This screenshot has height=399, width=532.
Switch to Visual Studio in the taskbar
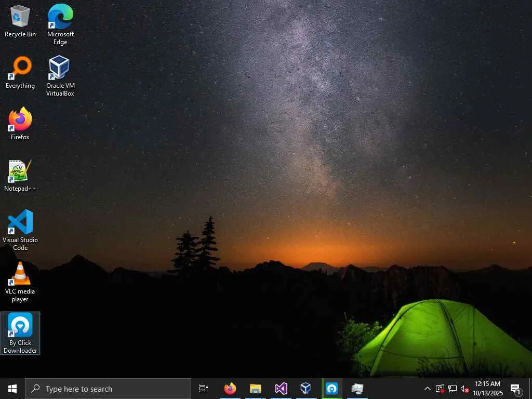[x=281, y=389]
